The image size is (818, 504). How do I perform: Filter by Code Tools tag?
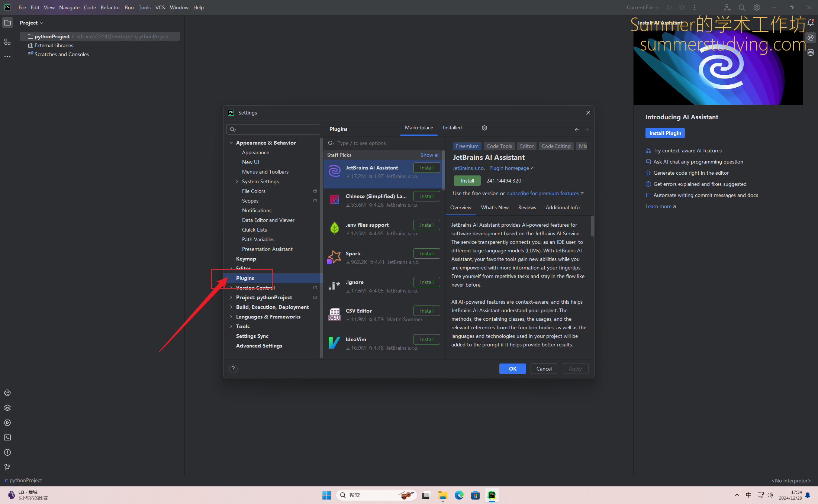[x=499, y=146]
